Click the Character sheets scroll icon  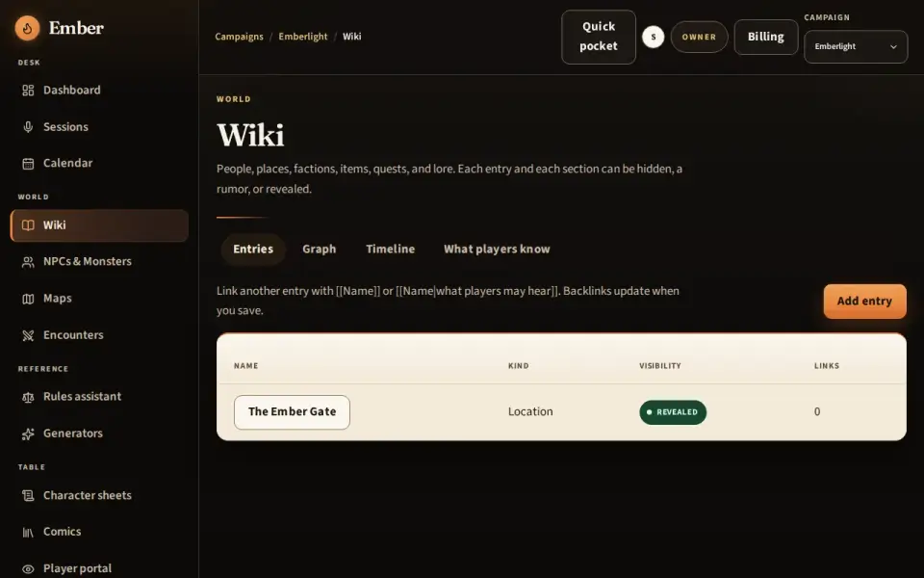[x=28, y=495]
